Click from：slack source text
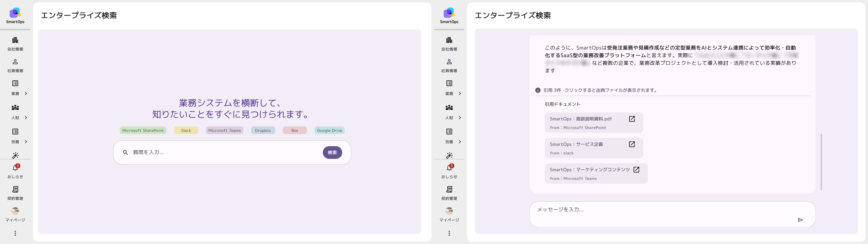The image size is (868, 244). (562, 153)
